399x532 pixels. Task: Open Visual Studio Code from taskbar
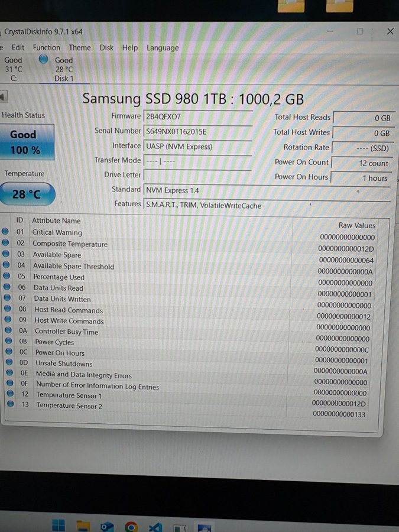pyautogui.click(x=155, y=526)
